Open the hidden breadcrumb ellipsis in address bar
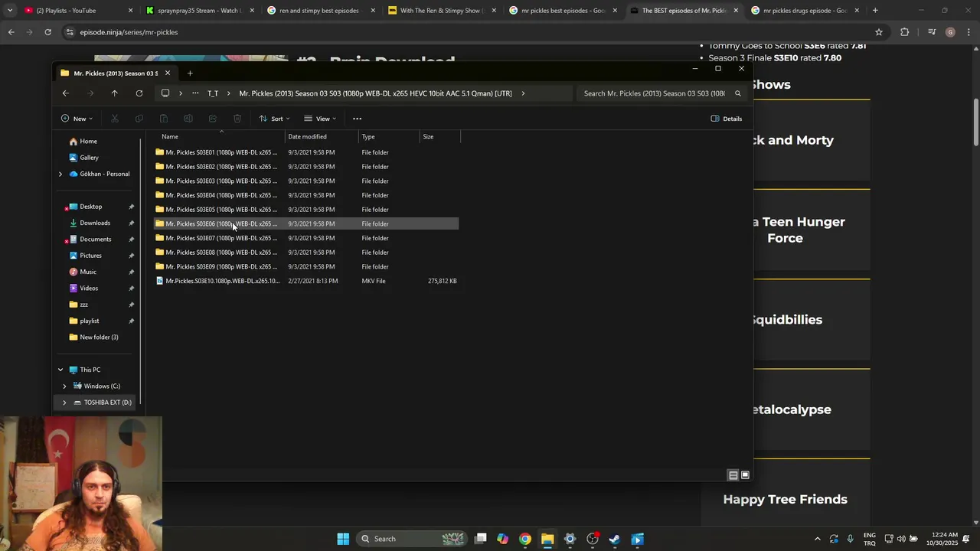The width and height of the screenshot is (980, 551). (x=196, y=93)
